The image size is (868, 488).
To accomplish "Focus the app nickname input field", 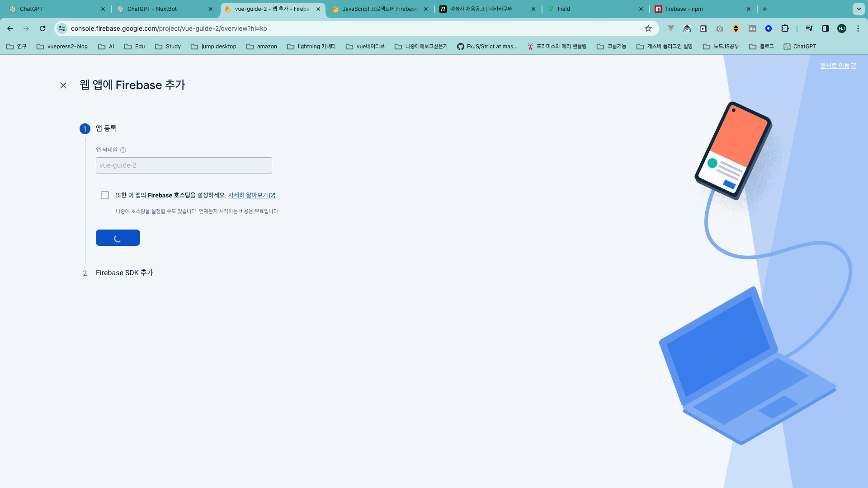I will 184,165.
